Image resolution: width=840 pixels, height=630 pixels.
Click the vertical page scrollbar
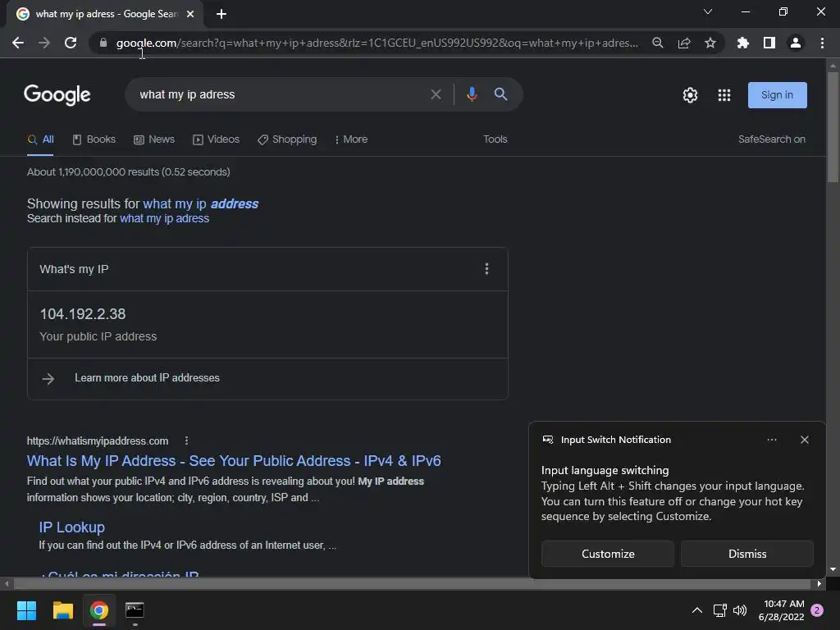click(x=833, y=126)
